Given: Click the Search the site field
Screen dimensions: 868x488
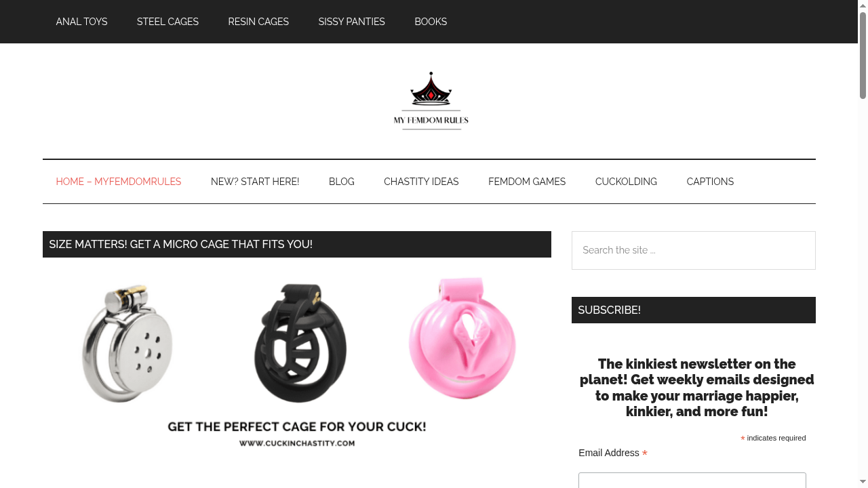Looking at the screenshot, I should (x=694, y=250).
